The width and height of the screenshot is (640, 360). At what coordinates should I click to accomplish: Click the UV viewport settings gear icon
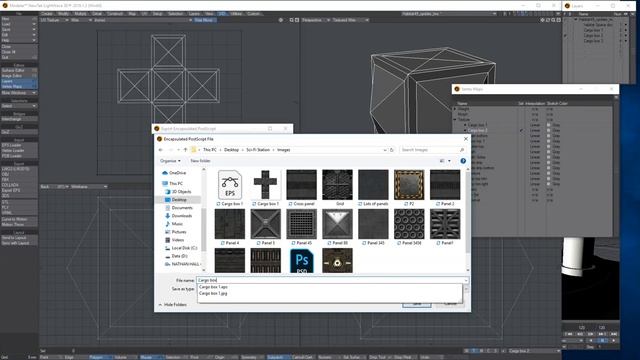[x=281, y=20]
